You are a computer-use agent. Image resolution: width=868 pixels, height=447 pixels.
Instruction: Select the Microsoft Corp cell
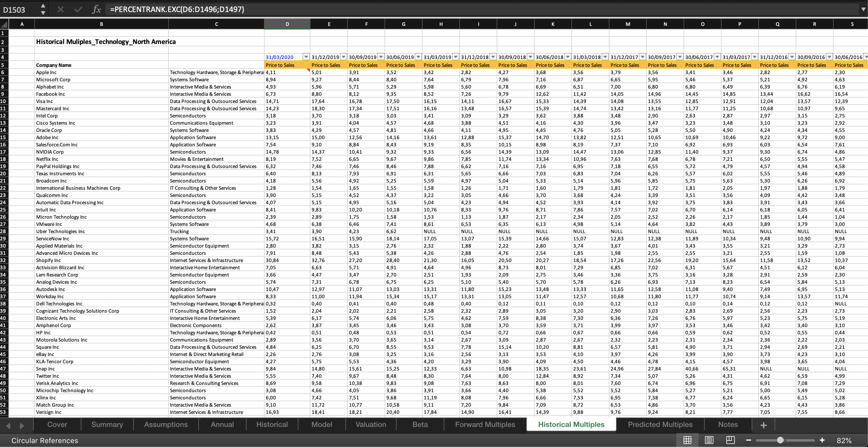click(x=102, y=80)
